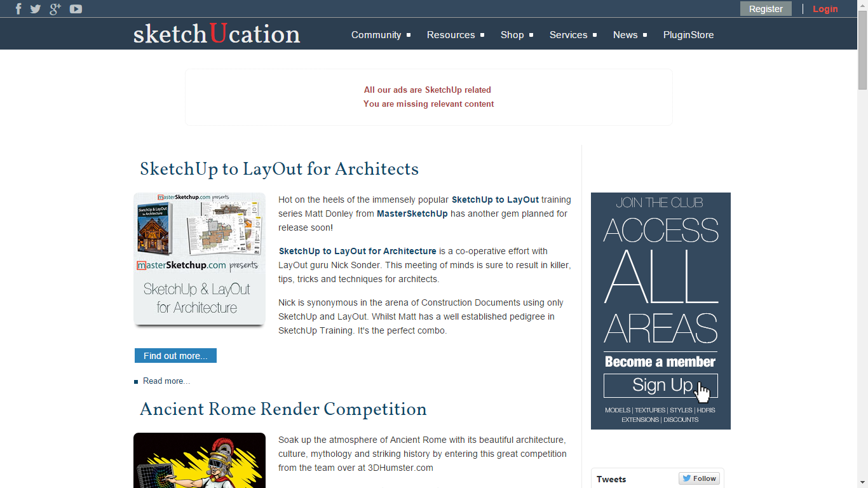Open the YouTube social icon
This screenshot has height=488, width=868.
pos(76,9)
